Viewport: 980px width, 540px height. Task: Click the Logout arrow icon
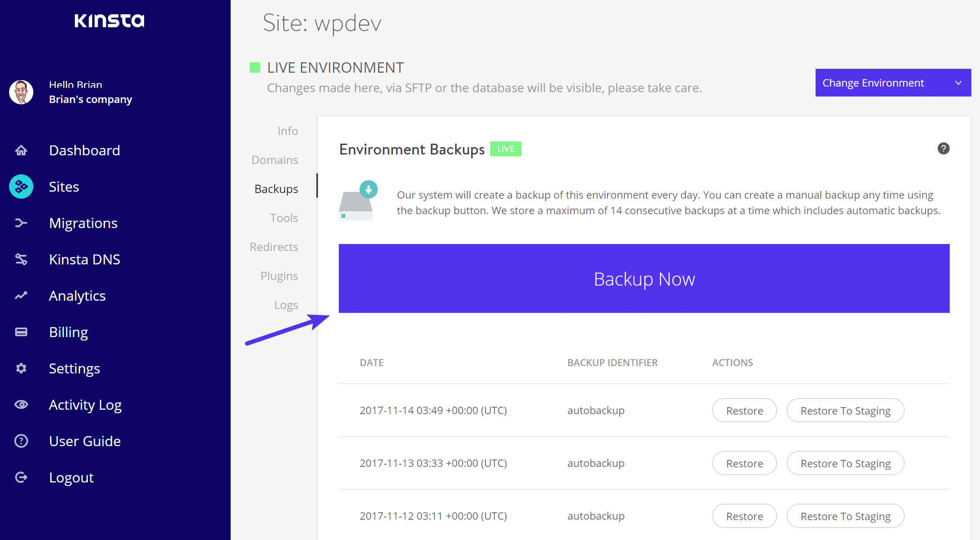(x=21, y=477)
